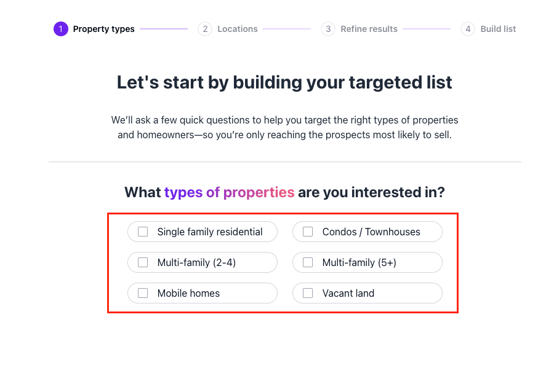The height and width of the screenshot is (376, 546).
Task: Click the 'Single family residential' option text
Action: coord(210,232)
